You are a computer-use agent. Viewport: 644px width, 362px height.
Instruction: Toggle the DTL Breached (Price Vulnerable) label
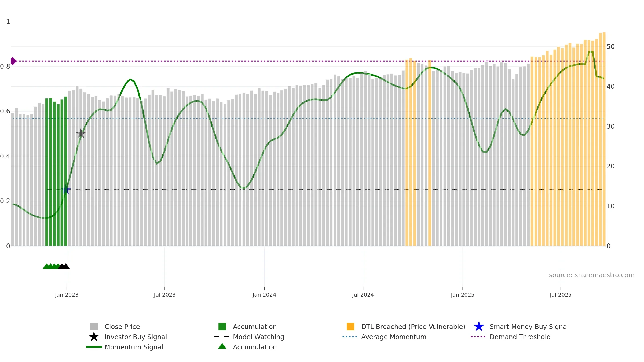click(413, 327)
